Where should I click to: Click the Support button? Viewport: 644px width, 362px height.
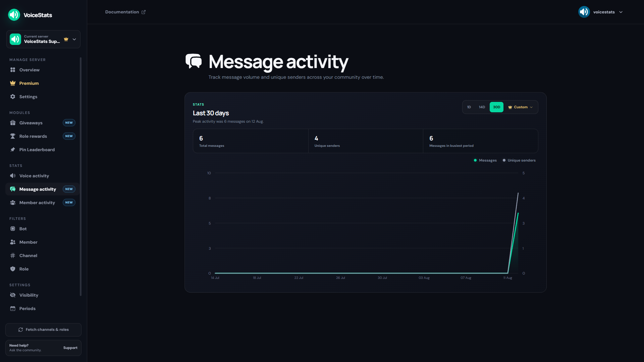tap(70, 348)
